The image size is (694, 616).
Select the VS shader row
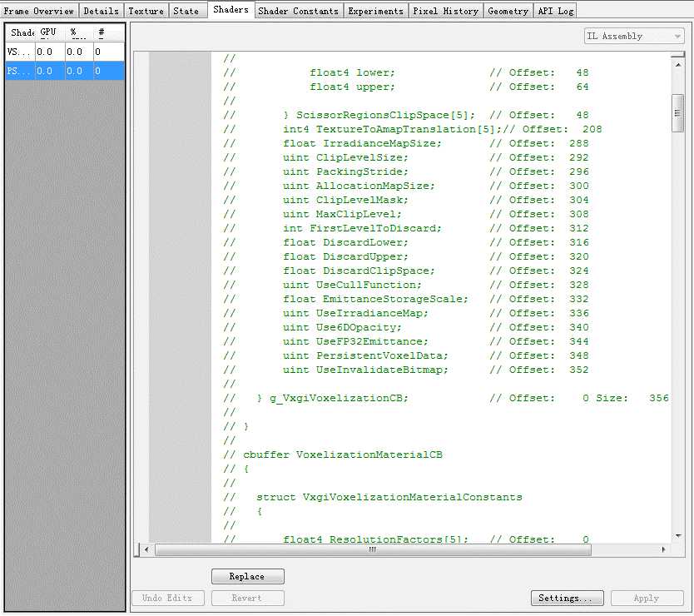tap(65, 52)
